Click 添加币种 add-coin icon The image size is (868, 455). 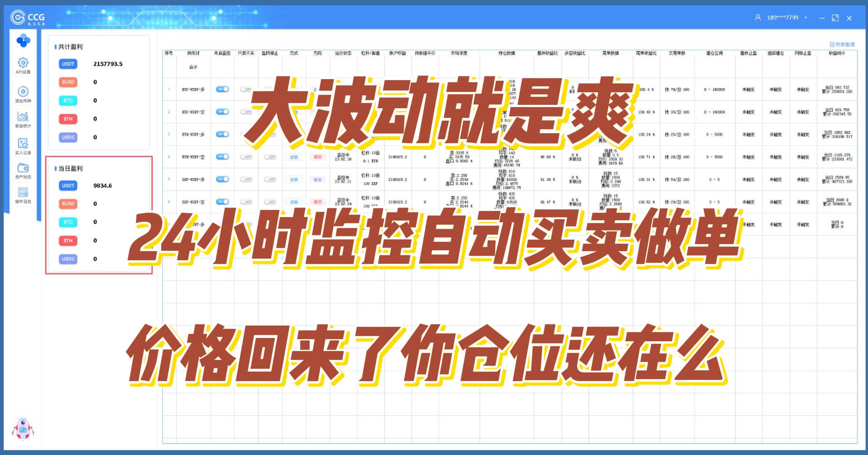pos(23,92)
